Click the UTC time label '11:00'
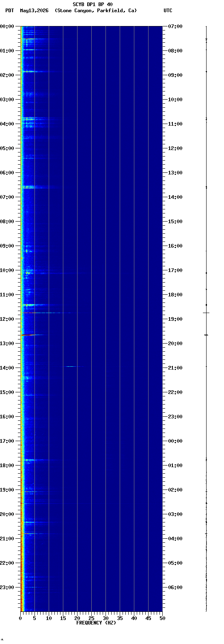Viewport: 224px width, 644px height. coord(175,124)
